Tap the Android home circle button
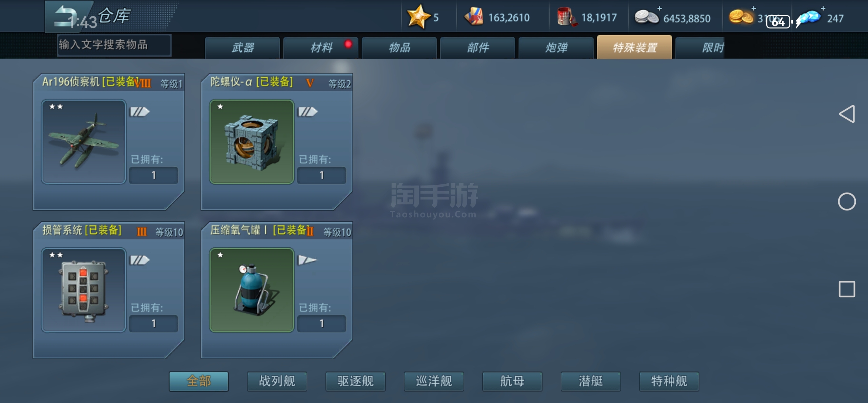 click(847, 202)
